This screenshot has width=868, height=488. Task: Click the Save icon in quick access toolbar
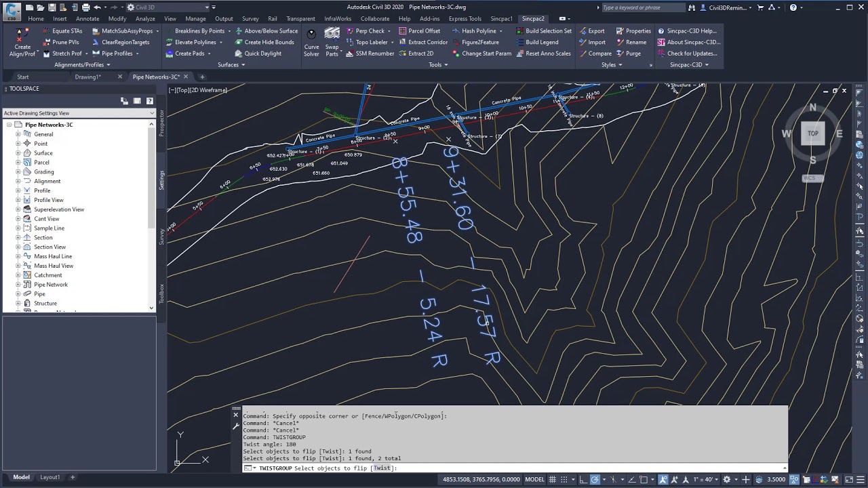click(52, 7)
